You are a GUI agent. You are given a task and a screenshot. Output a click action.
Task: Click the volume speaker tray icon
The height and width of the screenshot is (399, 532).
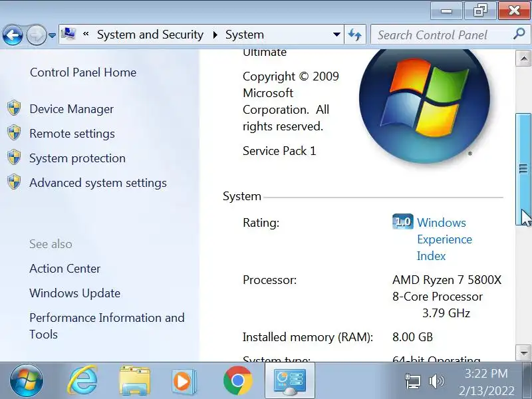[436, 381]
